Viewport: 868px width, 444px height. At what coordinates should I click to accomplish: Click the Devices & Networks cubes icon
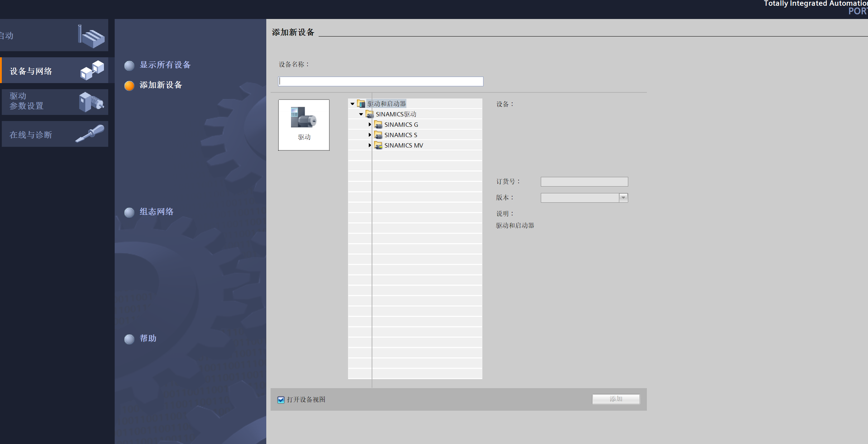(x=92, y=70)
